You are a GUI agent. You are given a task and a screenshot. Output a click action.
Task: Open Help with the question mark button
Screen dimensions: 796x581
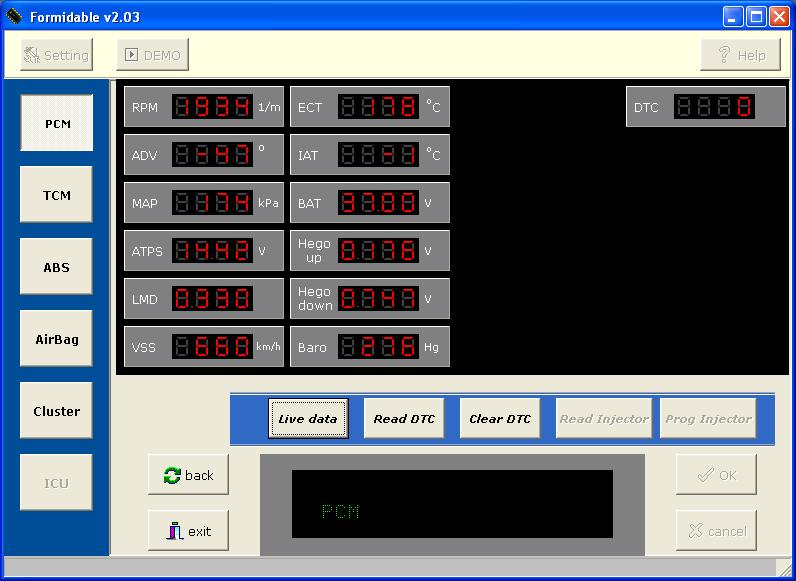(x=740, y=55)
